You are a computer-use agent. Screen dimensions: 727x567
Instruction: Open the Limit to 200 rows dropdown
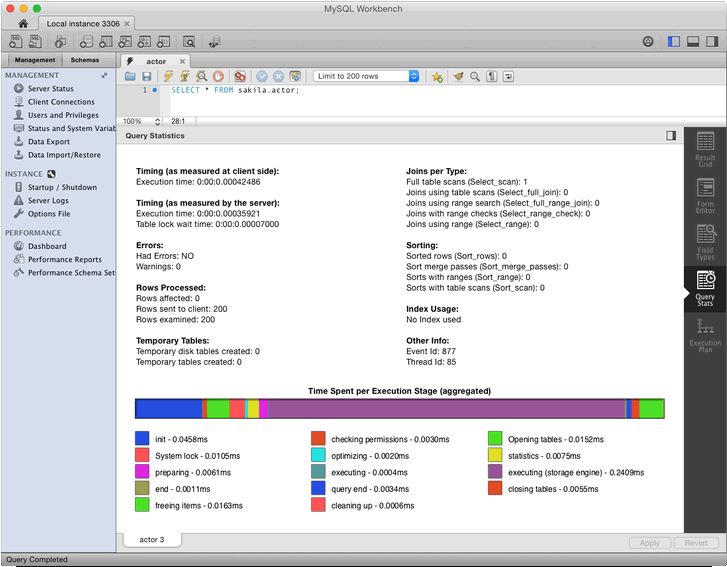click(x=366, y=76)
